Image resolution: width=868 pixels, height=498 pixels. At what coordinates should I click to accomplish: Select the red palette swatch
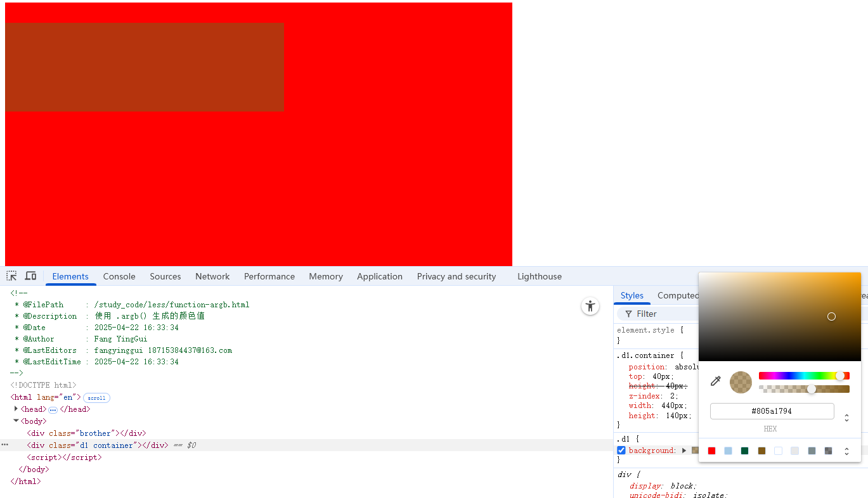tap(711, 451)
